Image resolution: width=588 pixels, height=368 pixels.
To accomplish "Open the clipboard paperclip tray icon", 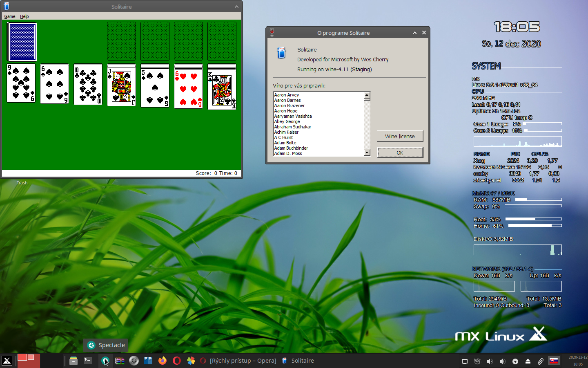I will click(x=540, y=361).
